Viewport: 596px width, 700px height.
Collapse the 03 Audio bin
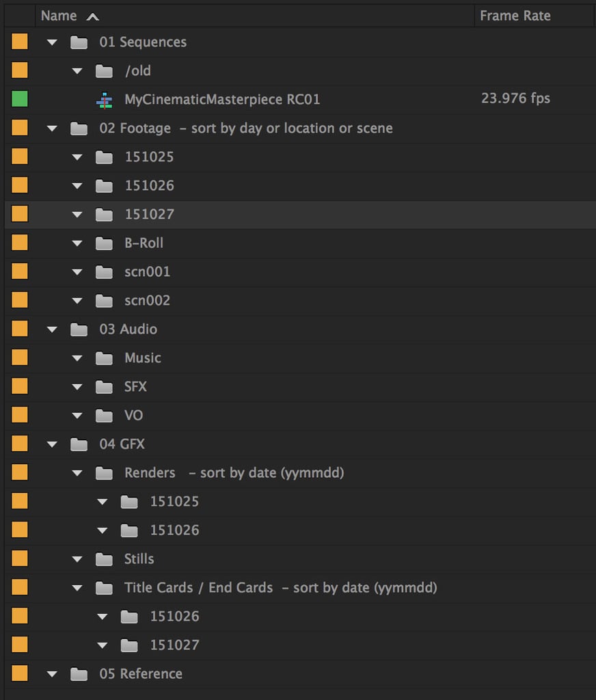tap(52, 329)
